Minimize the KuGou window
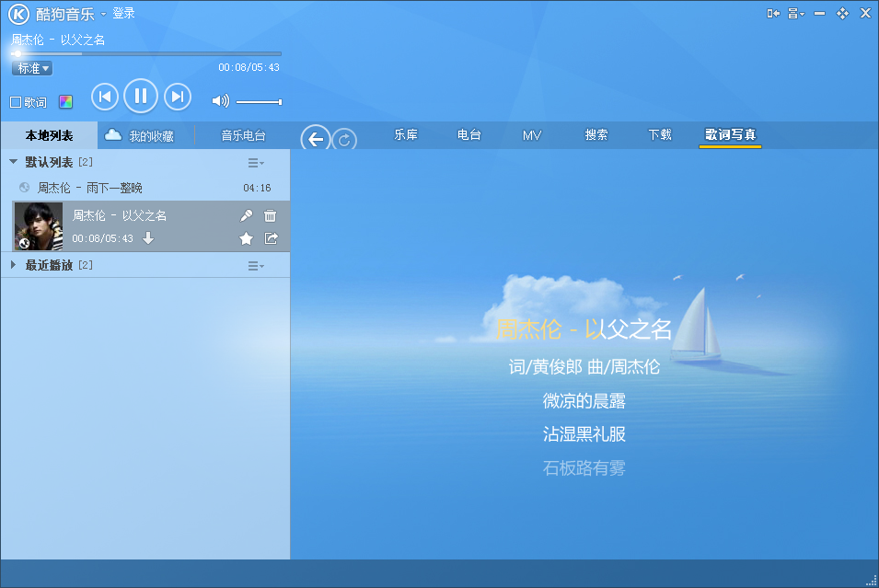 tap(819, 14)
